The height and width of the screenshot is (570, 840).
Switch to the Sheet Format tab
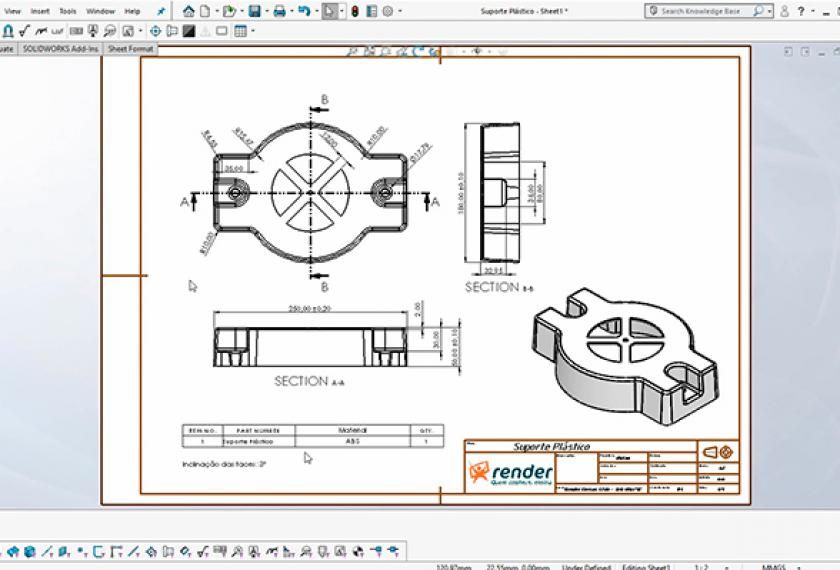click(x=131, y=49)
